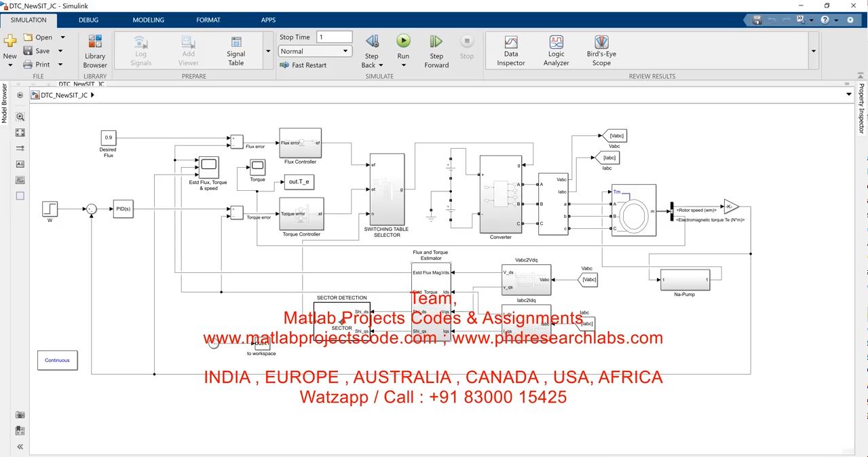Screen dimensions: 868x457
Task: Click the Step Back icon
Action: pyautogui.click(x=371, y=42)
